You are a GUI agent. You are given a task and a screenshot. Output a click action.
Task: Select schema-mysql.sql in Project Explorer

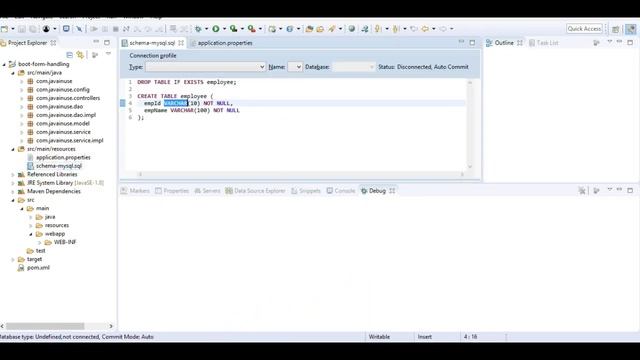pyautogui.click(x=59, y=166)
